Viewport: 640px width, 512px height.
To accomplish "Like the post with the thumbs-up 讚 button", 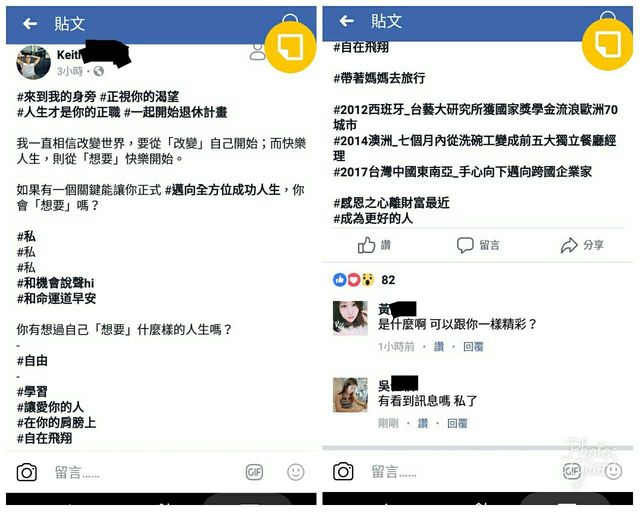I will pyautogui.click(x=374, y=245).
